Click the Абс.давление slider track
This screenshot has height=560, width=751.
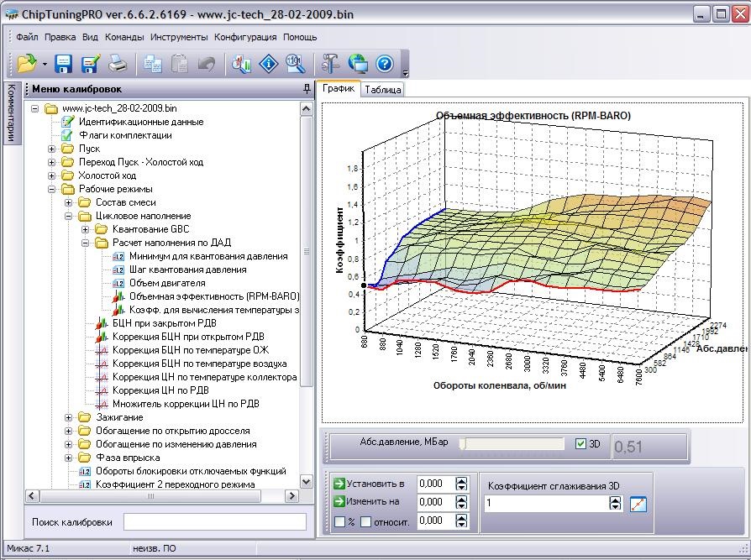click(x=512, y=444)
